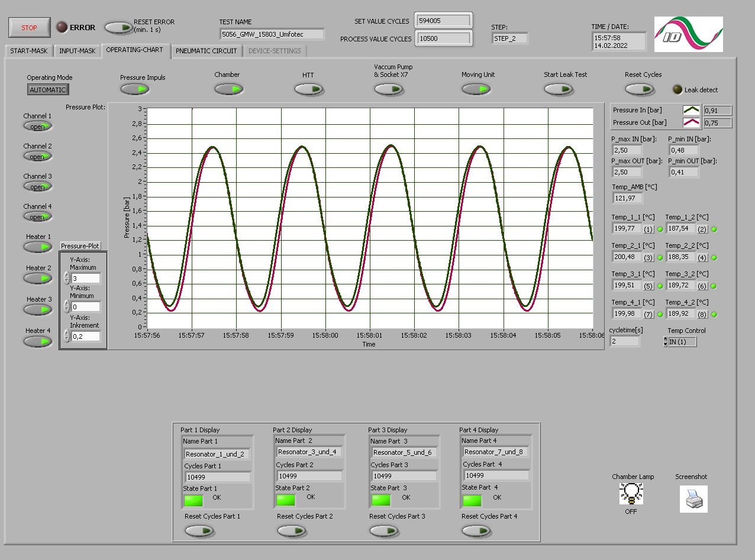Click the Leak detect indicator LED
The width and height of the screenshot is (755, 560).
coord(677,89)
